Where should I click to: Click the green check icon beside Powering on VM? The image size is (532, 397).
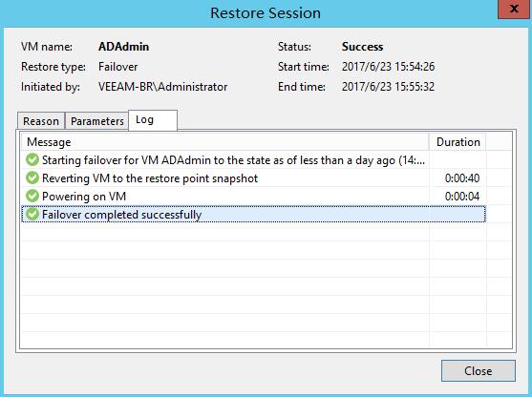[32, 196]
